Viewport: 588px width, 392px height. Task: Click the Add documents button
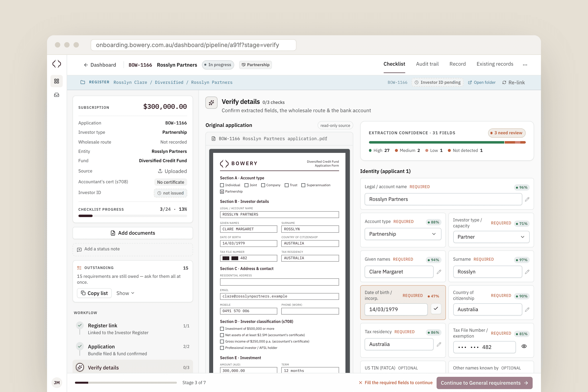(133, 233)
